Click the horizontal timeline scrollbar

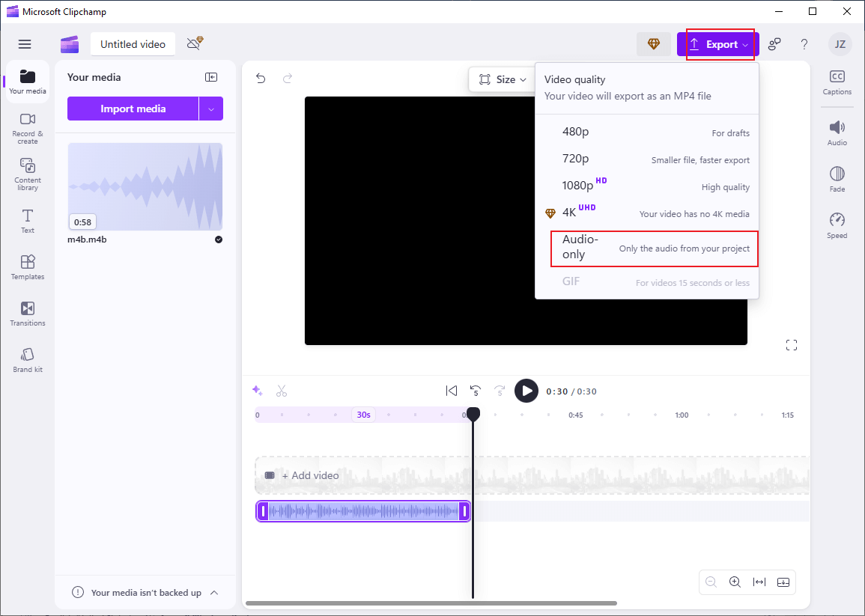(x=431, y=603)
